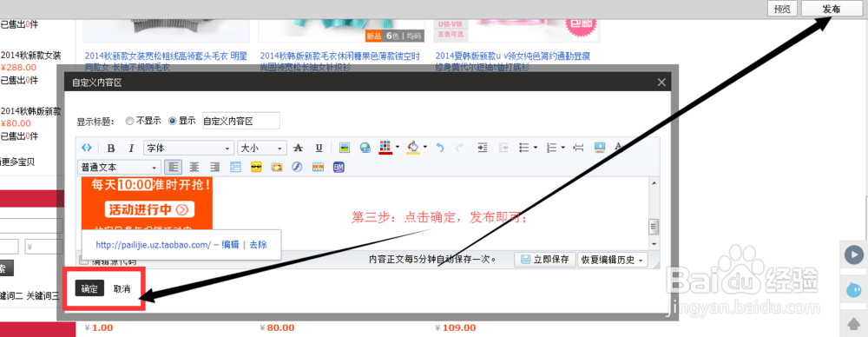The width and height of the screenshot is (868, 337).
Task: Apply bold formatting in the editor
Action: click(x=111, y=148)
